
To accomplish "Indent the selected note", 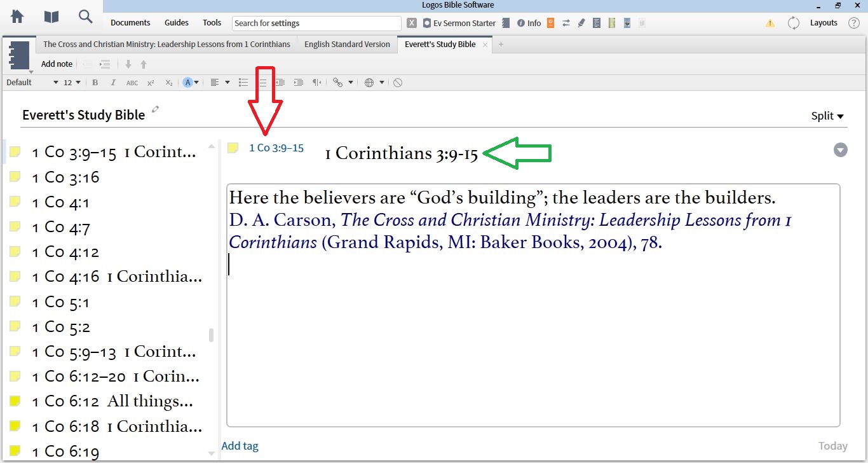I will coord(105,64).
